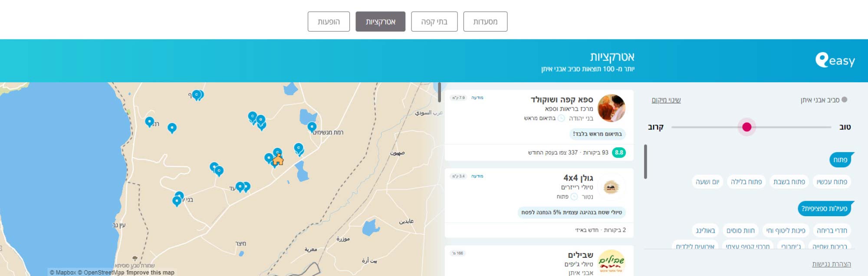Expand the פתוח filter section header
Screen dimensions: 868x276
(840, 160)
